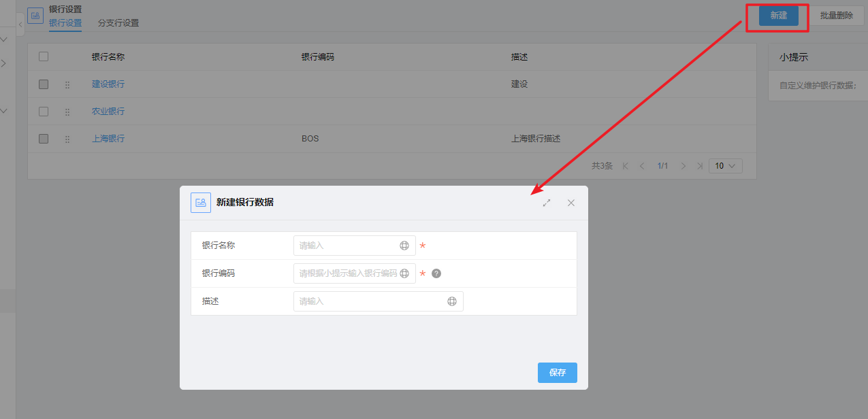Collapse the left sidebar with arrow
This screenshot has width=868, height=419.
(20, 24)
